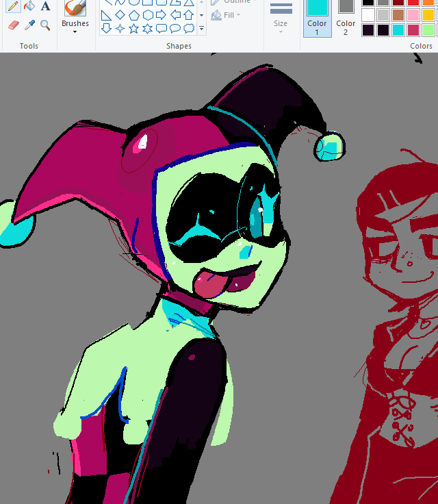
Task: Select the down arrow shape
Action: click(106, 28)
